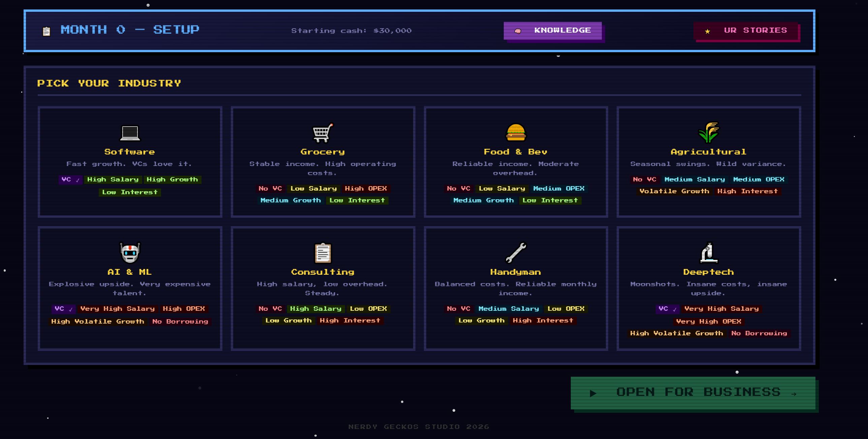Click the brain icon on Knowledge button
Screen dimensions: 868x439
click(x=518, y=31)
